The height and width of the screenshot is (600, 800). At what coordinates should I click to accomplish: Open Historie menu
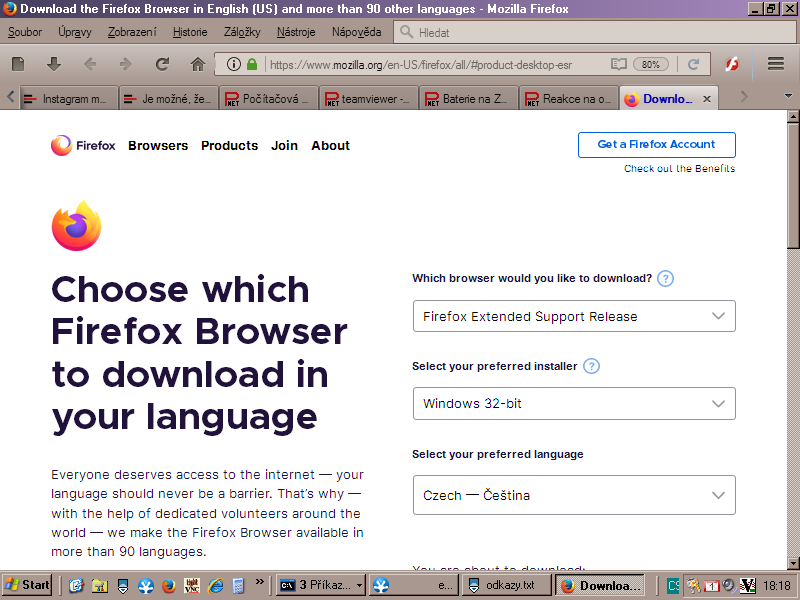pyautogui.click(x=190, y=32)
